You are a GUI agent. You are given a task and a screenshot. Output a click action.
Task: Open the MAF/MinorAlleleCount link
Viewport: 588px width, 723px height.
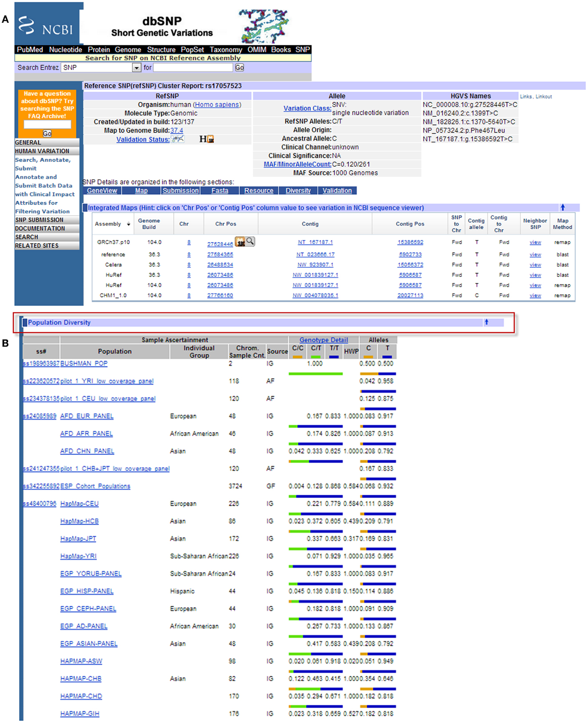297,164
